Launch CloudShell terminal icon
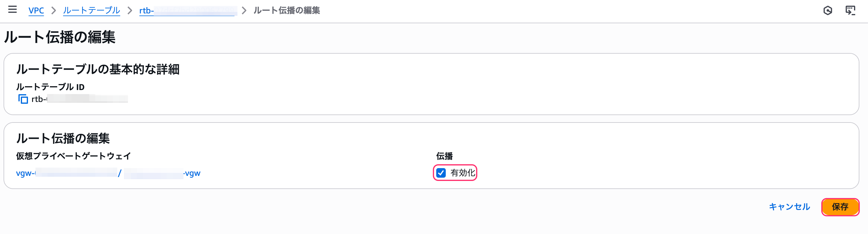The image size is (868, 234). click(850, 10)
